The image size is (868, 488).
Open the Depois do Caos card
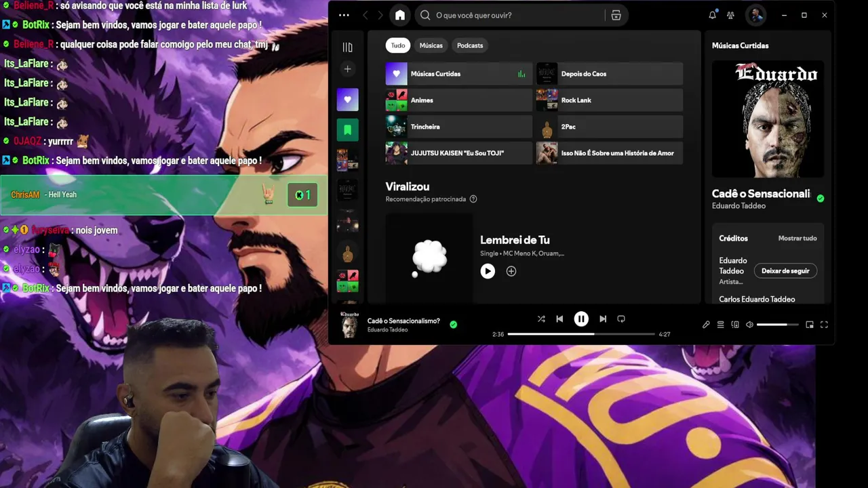[610, 74]
